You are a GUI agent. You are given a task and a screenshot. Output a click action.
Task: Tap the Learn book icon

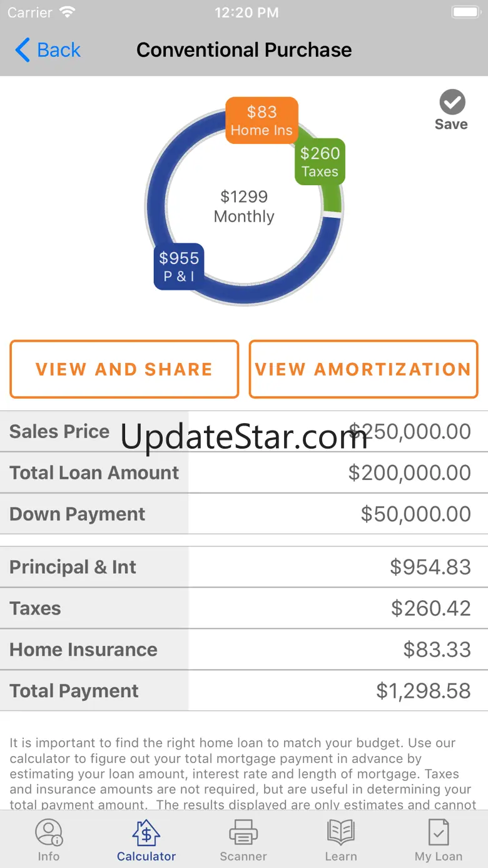point(341,833)
